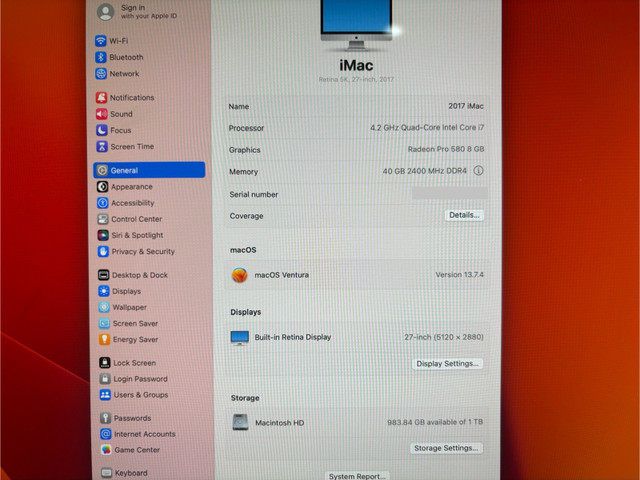The width and height of the screenshot is (640, 480).
Task: Click the Memory info circle icon
Action: 478,171
